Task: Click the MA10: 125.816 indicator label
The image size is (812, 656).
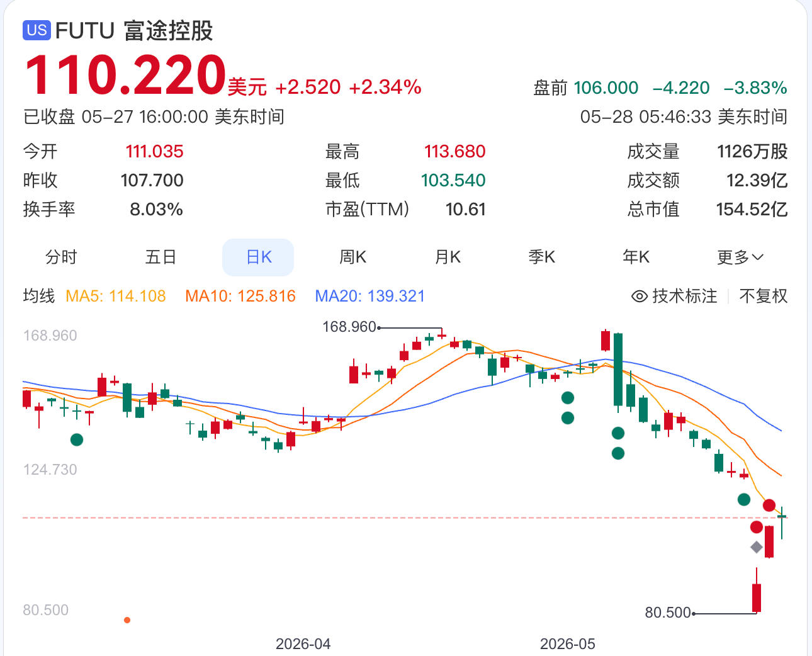Action: click(240, 296)
